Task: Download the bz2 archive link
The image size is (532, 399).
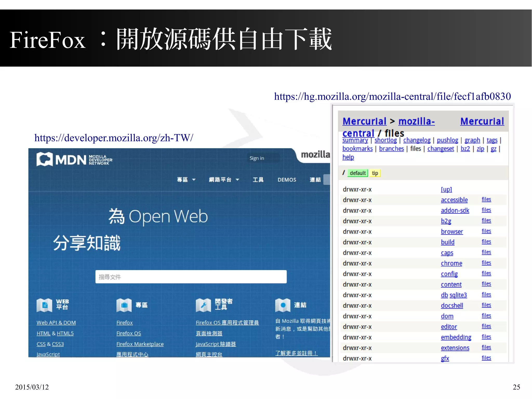Action: point(465,149)
